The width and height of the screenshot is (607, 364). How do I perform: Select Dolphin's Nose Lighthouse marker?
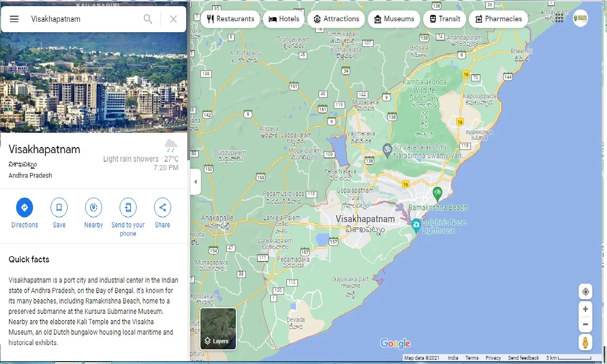click(416, 225)
